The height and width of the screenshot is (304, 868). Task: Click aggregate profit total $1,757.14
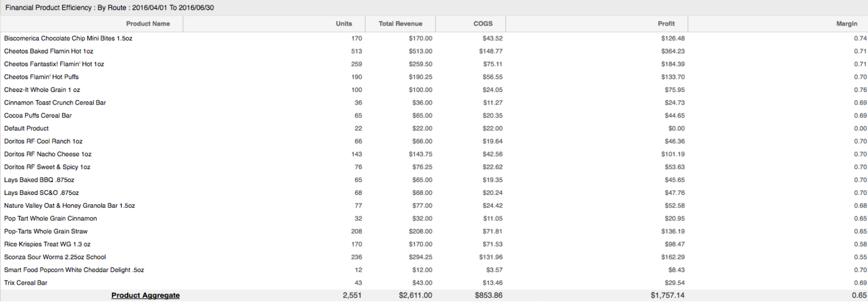[x=668, y=295]
